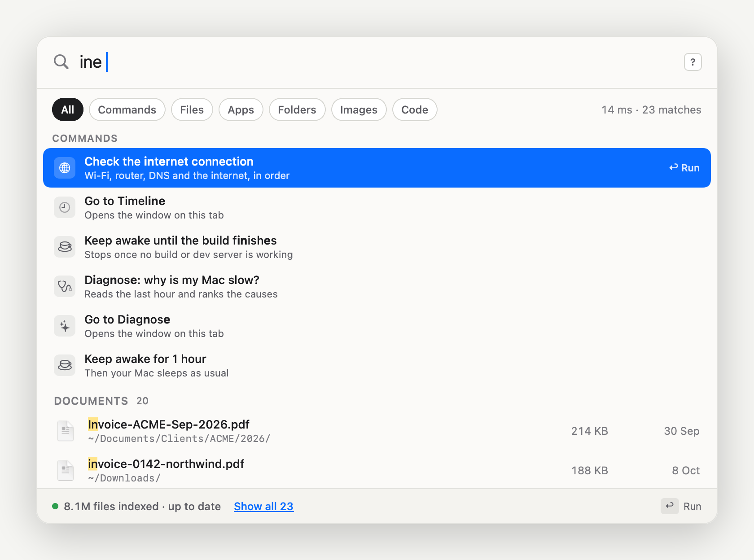
Task: Click document icon for Invoice-ACME-Sep-2026.pdf
Action: click(66, 431)
